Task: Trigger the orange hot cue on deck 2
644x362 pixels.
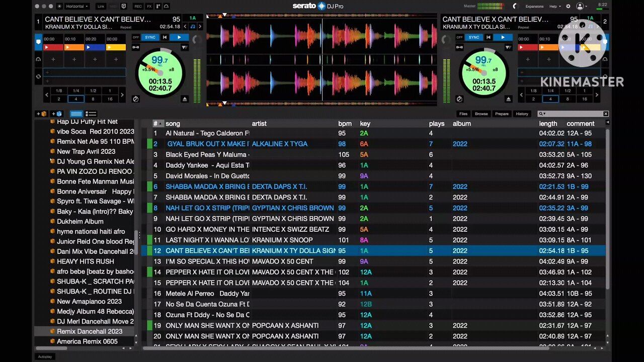Action: click(548, 47)
